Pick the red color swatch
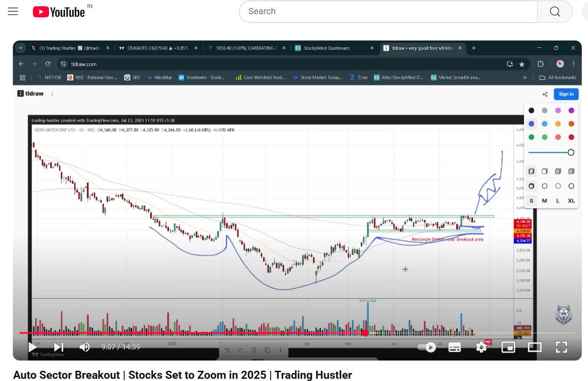Viewport: 588px width, 381px height. [x=571, y=137]
